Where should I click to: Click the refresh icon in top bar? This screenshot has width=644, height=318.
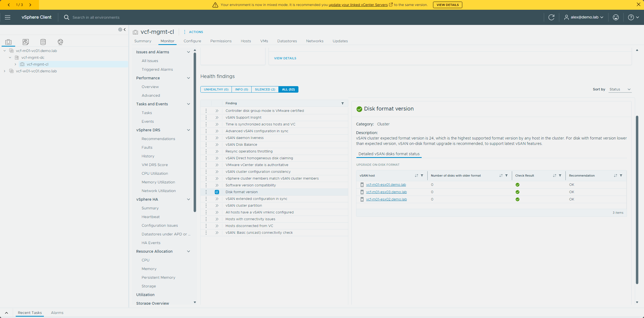click(x=551, y=17)
